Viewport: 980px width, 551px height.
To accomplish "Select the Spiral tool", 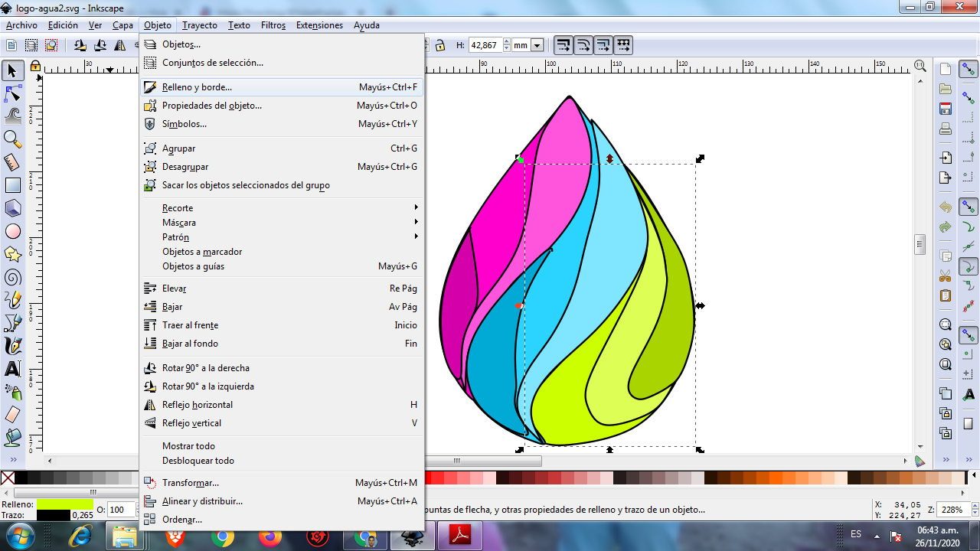I will pyautogui.click(x=12, y=276).
